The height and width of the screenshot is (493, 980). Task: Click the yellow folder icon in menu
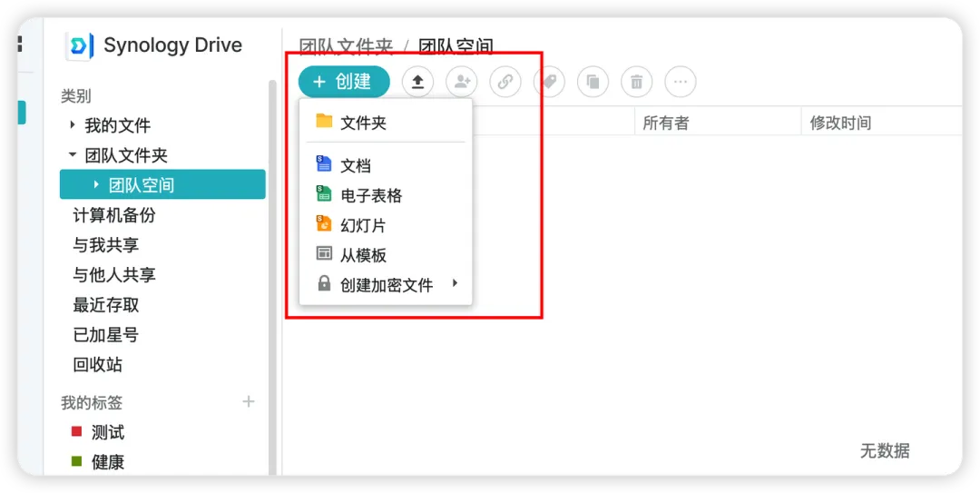pos(324,121)
